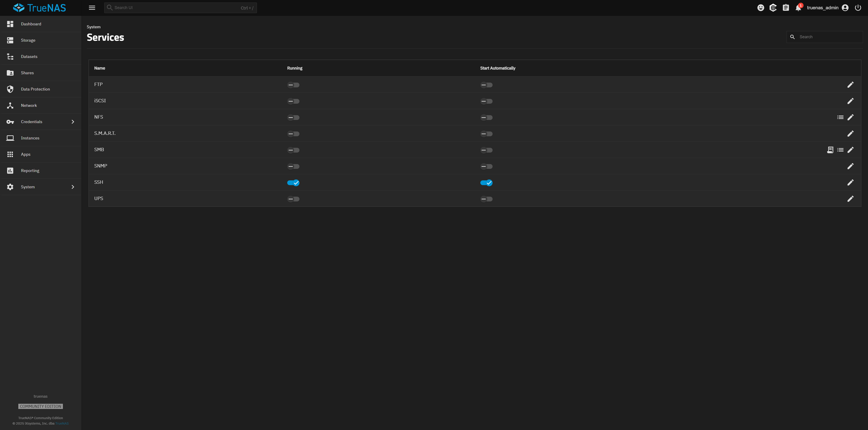Click the Dashboard sidebar icon
The height and width of the screenshot is (430, 868).
10,24
